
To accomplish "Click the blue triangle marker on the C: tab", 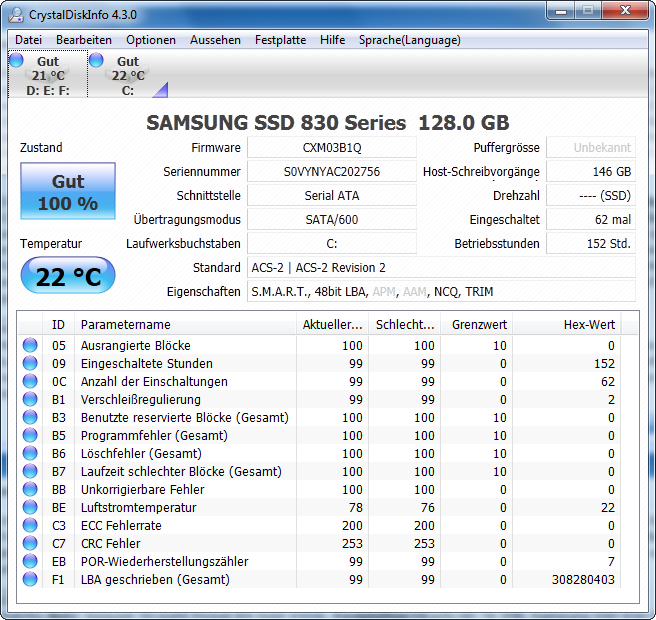I will click(x=161, y=90).
